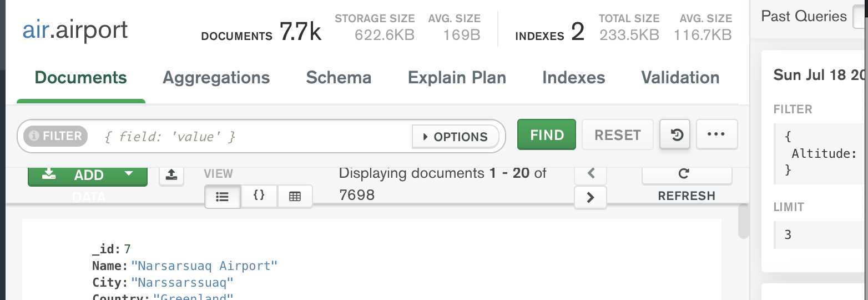Click the filter query input field
Screen dimensions: 868x300
[x=255, y=136]
